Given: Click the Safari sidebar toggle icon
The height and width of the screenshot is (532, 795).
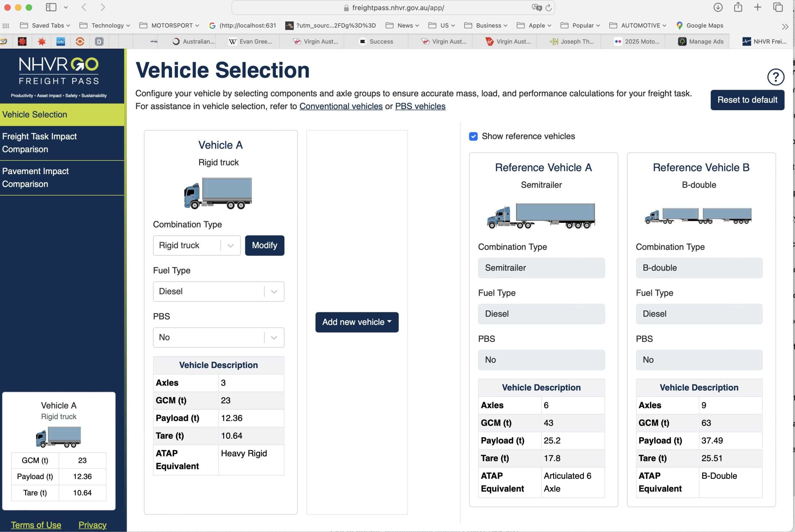Looking at the screenshot, I should click(51, 7).
